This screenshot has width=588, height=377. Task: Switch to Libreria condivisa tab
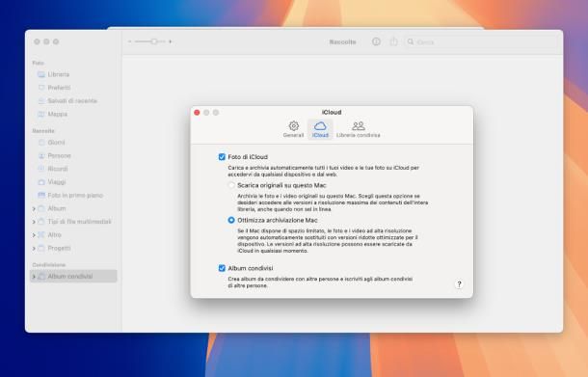click(x=359, y=129)
